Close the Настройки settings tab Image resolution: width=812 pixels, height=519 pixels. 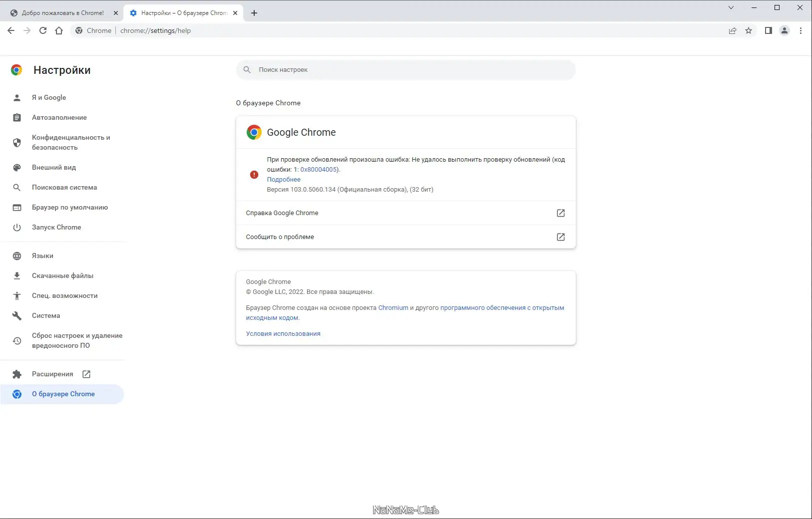[235, 13]
